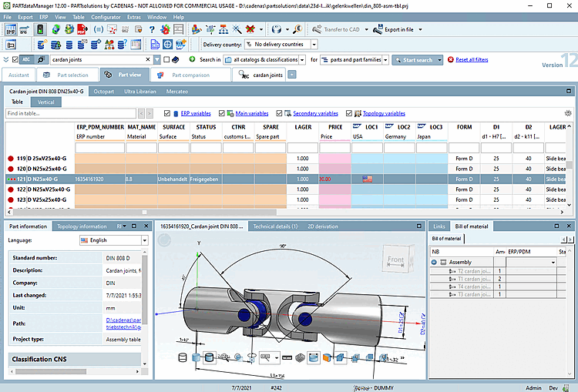This screenshot has height=392, width=578.
Task: Click the crosshair target icon in the second toolbar
Action: pos(167,45)
